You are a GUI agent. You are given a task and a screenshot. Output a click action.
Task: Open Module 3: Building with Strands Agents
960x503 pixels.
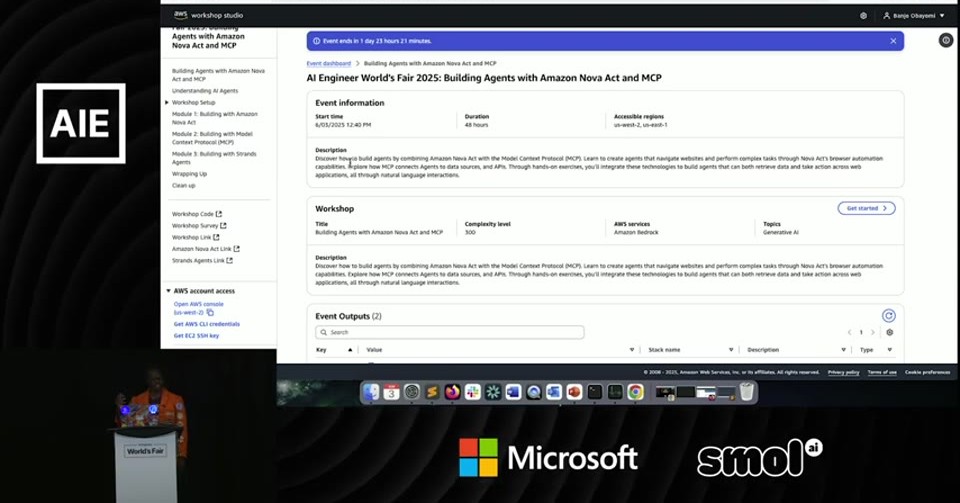[214, 158]
